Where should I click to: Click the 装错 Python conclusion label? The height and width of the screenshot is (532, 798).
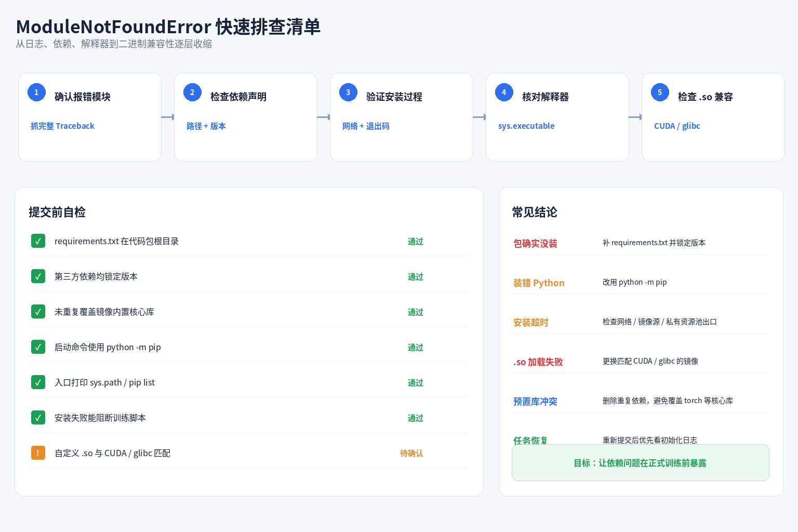tap(539, 283)
